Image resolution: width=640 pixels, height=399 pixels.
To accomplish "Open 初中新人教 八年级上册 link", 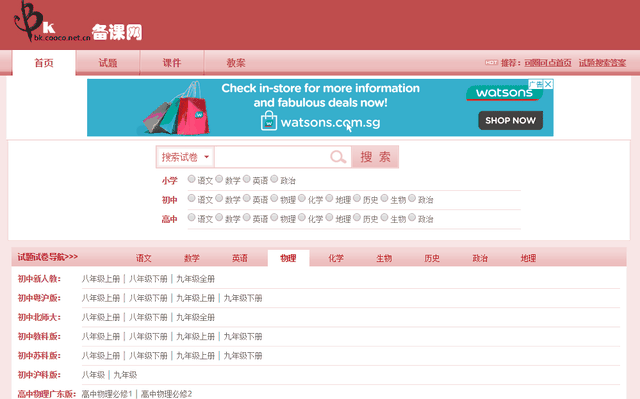I will (101, 279).
